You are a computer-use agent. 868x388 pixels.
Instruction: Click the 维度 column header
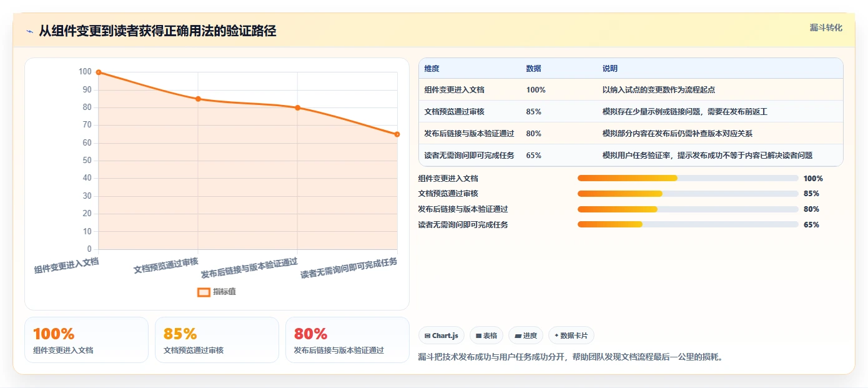pos(432,69)
